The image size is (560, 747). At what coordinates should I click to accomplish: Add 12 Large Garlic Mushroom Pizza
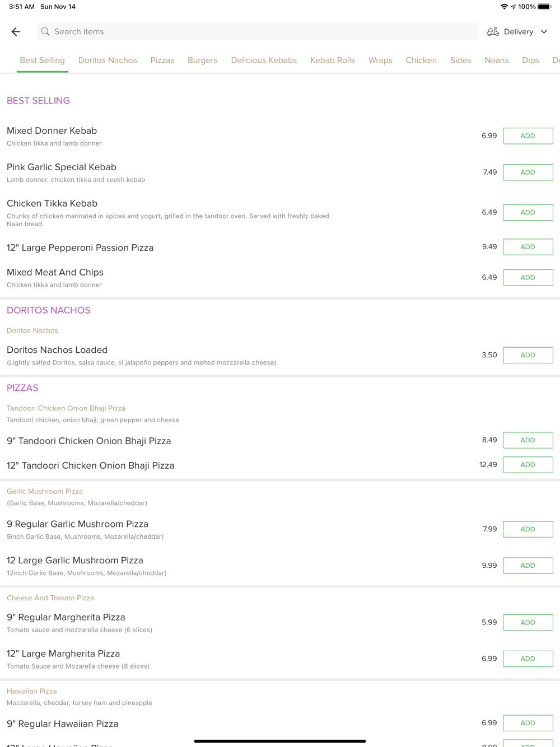pyautogui.click(x=528, y=566)
